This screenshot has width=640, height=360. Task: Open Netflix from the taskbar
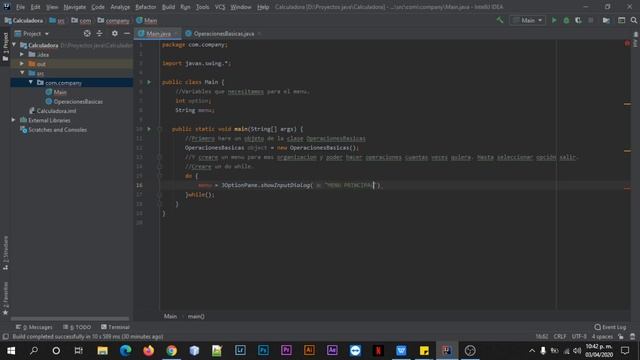[378, 350]
